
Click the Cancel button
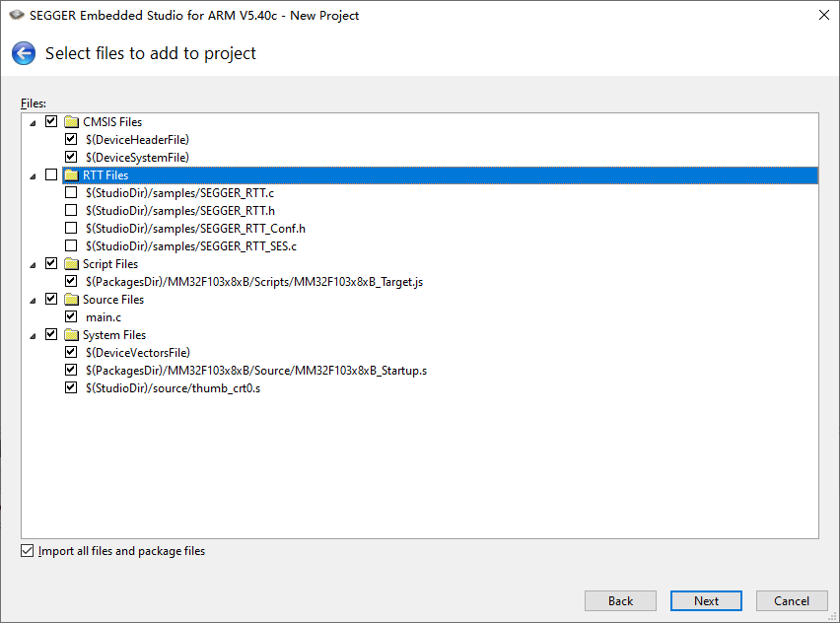click(x=792, y=601)
